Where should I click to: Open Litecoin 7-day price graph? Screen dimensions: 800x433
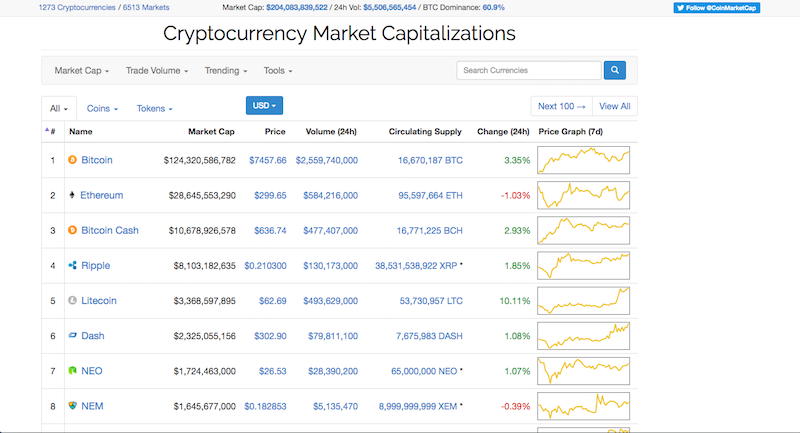point(584,301)
